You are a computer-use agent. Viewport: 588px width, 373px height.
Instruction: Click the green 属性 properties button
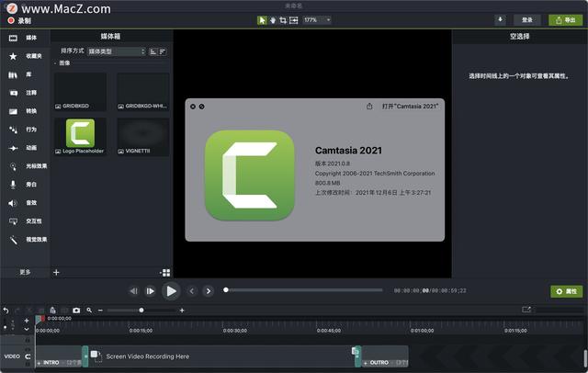566,291
